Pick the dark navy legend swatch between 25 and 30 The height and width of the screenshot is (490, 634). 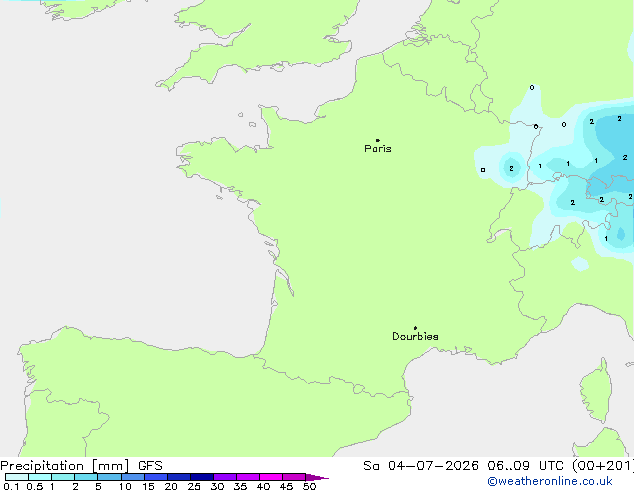click(202, 477)
